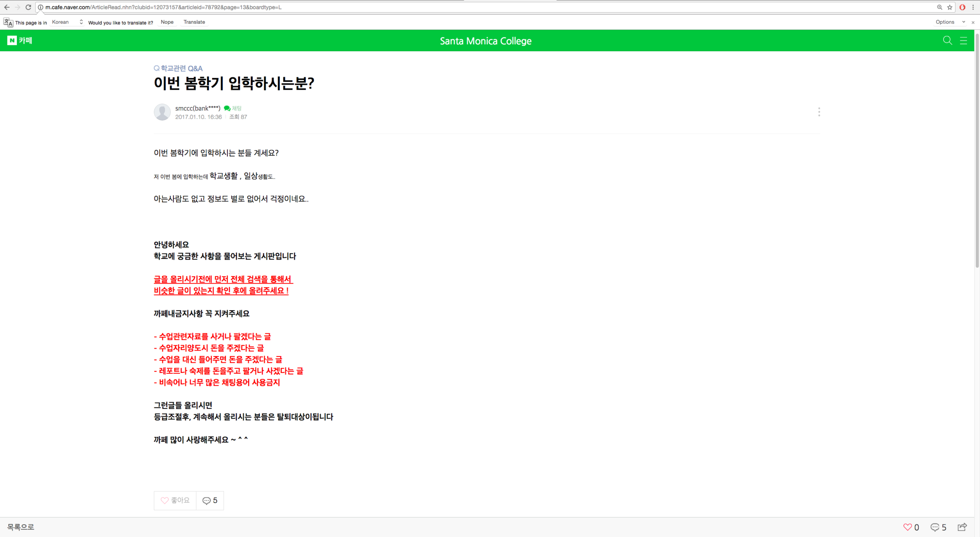Viewport: 980px width, 537px height.
Task: Reload the page with the refresh icon
Action: (x=28, y=7)
